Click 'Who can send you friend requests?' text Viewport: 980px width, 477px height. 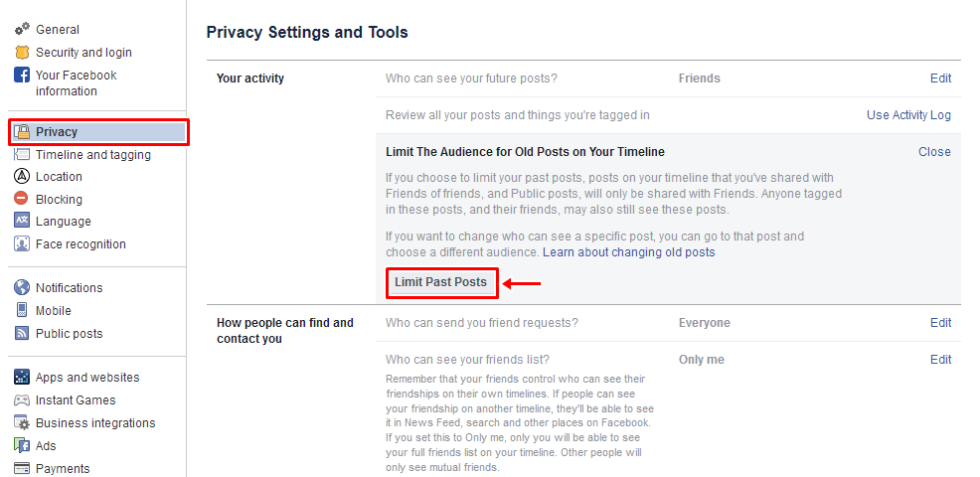click(x=482, y=323)
